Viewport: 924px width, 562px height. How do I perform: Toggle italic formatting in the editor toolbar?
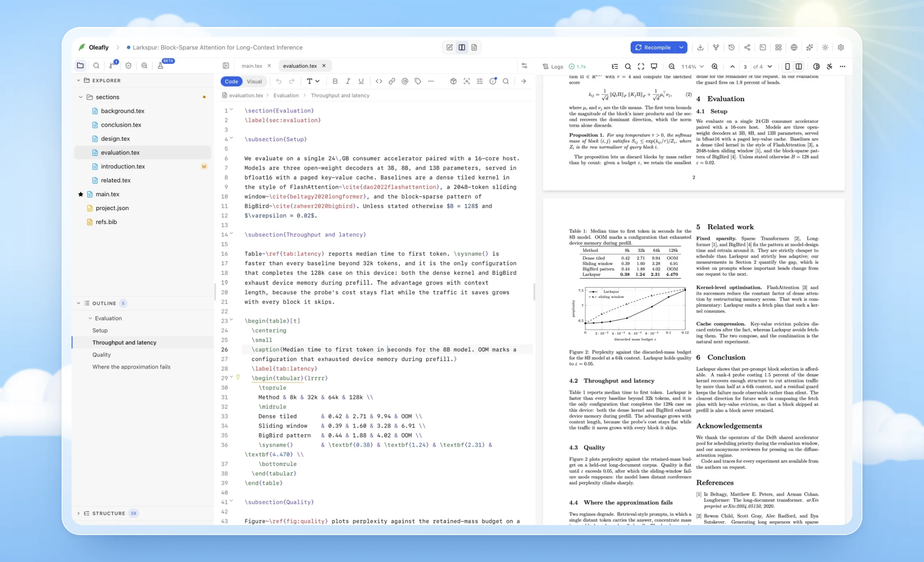(x=348, y=81)
